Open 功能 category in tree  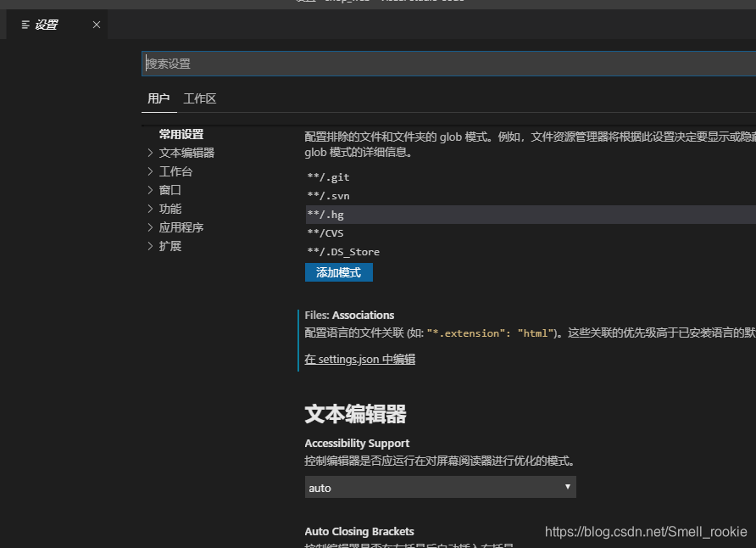170,209
